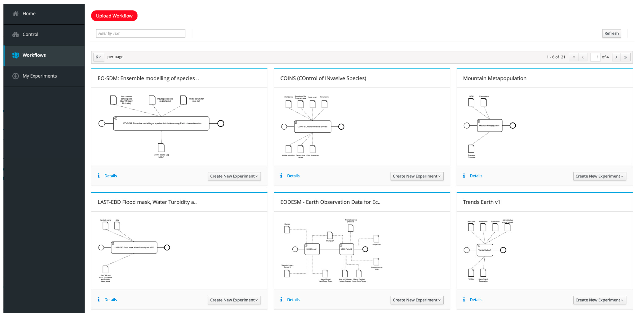This screenshot has width=644, height=316.
Task: Go to next page arrow
Action: coord(616,57)
